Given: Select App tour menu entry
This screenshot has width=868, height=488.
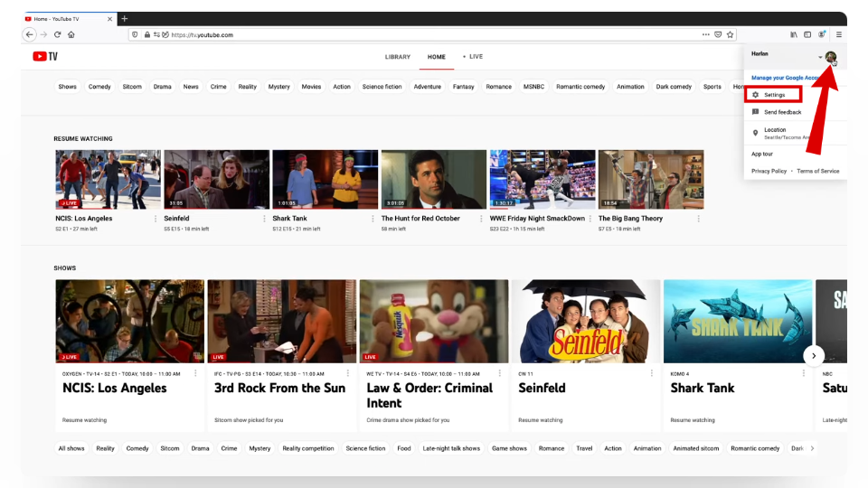Looking at the screenshot, I should click(761, 154).
